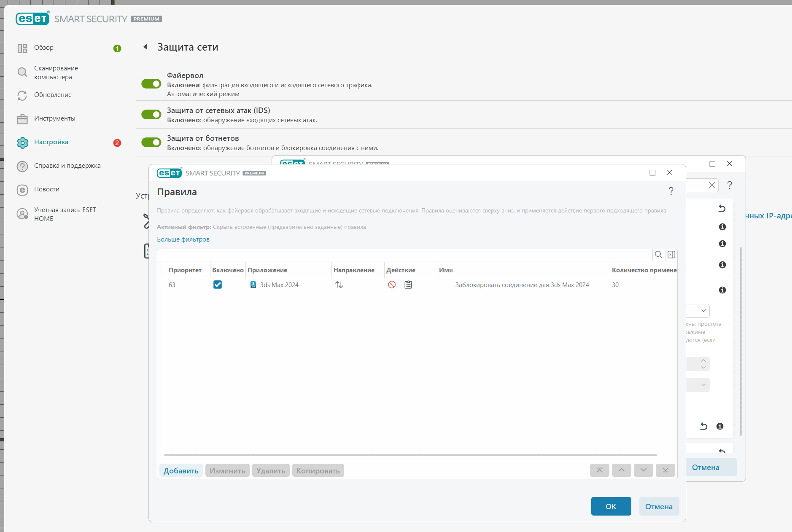Go back using arrow beside Защита сети
The image size is (792, 532).
click(145, 47)
